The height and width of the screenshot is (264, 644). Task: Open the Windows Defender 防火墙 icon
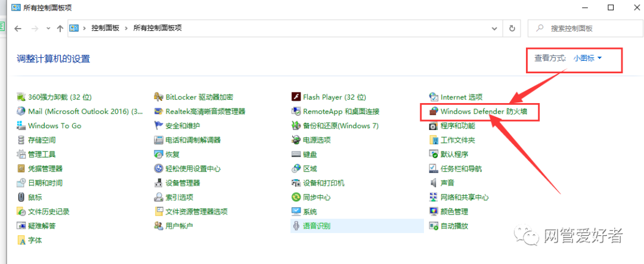(434, 111)
